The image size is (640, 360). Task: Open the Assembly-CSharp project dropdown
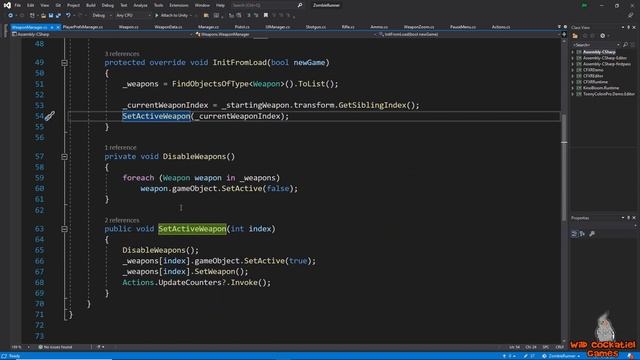102,35
